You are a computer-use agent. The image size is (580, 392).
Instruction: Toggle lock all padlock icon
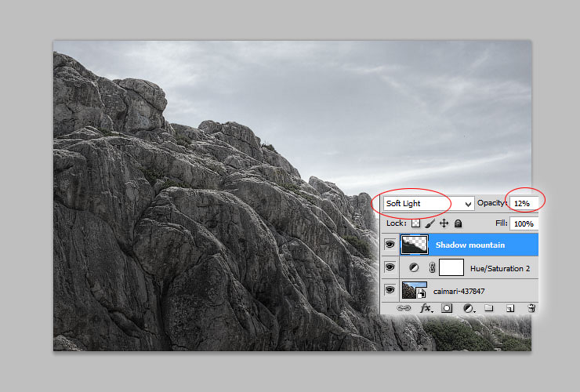click(458, 223)
